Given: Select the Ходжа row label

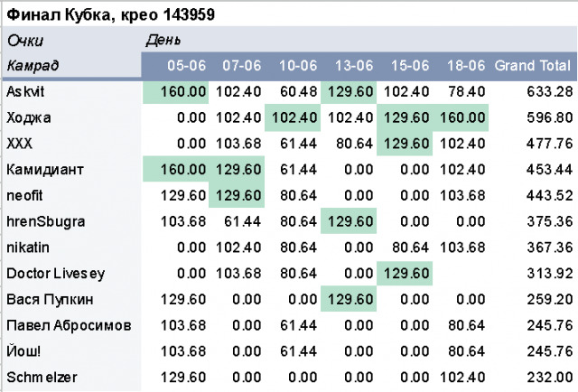Looking at the screenshot, I should (x=29, y=118).
